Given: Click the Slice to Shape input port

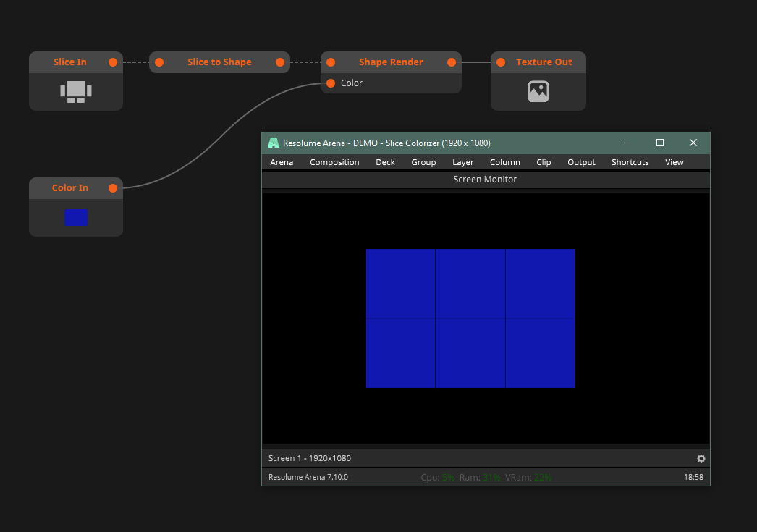Looking at the screenshot, I should (x=159, y=62).
